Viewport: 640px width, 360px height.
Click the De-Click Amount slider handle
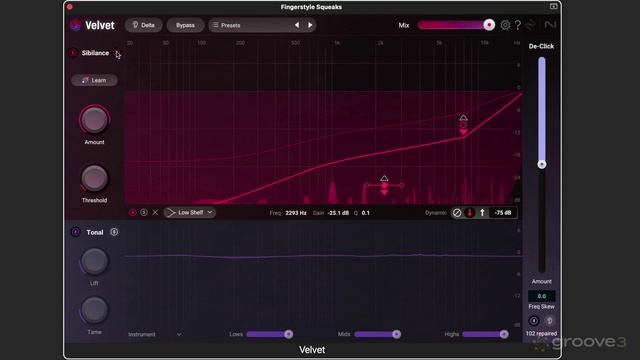(x=542, y=164)
